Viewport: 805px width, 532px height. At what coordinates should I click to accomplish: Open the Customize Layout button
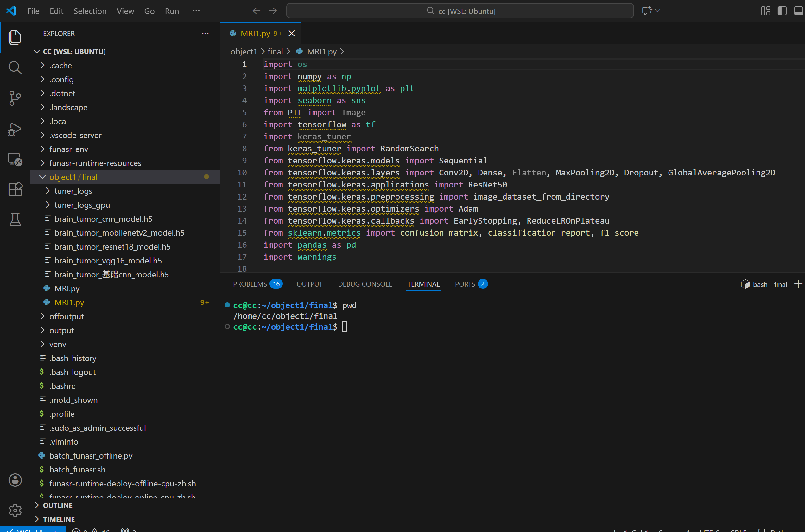[x=766, y=11]
